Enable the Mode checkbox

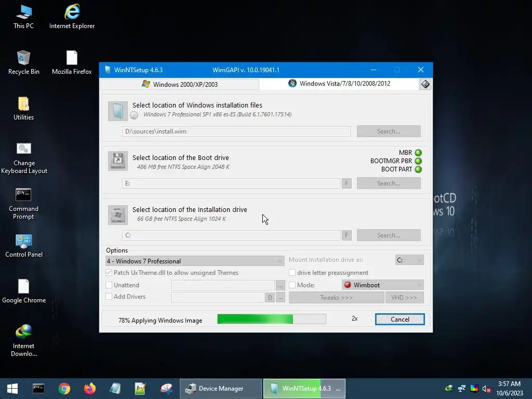[x=292, y=285]
